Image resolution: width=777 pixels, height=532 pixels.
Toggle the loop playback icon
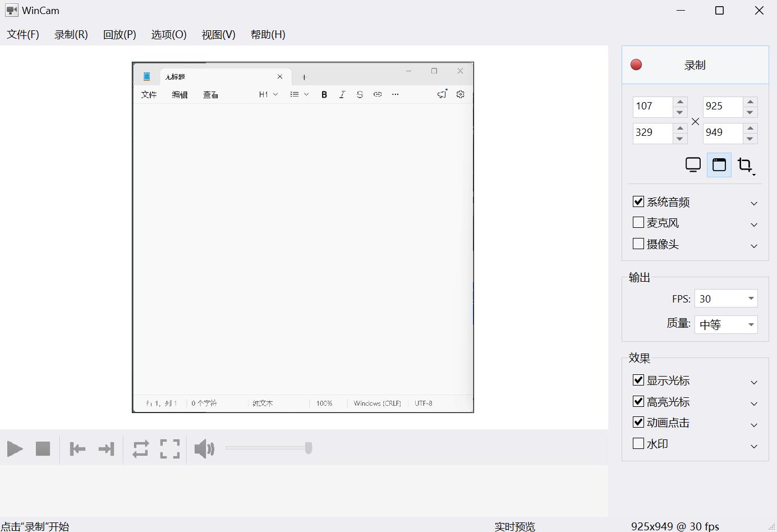point(141,449)
